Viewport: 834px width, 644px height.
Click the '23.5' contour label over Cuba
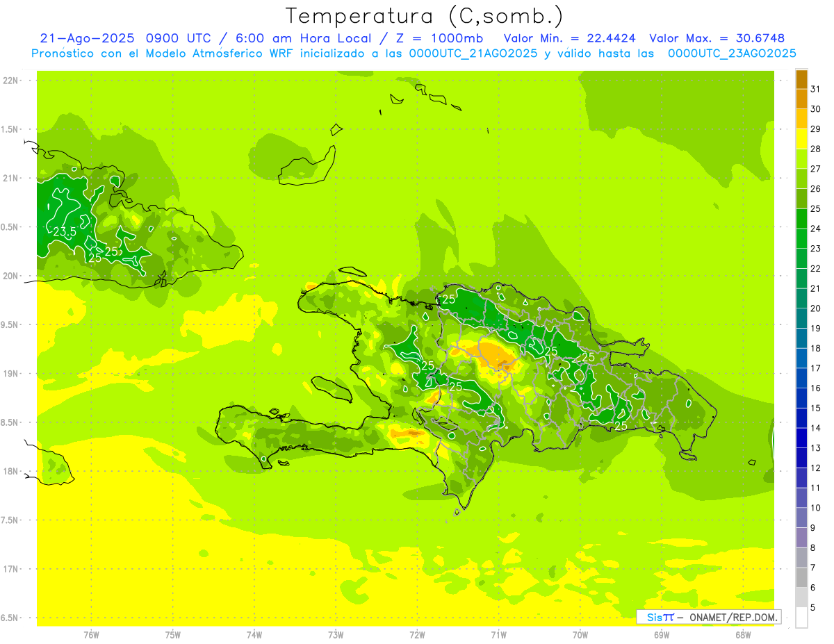[65, 231]
